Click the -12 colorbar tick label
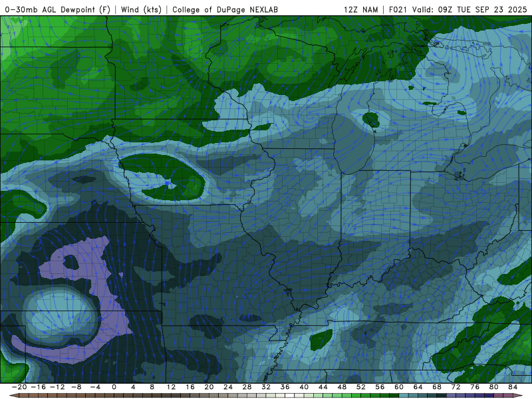This screenshot has width=532, height=399. click(57, 387)
